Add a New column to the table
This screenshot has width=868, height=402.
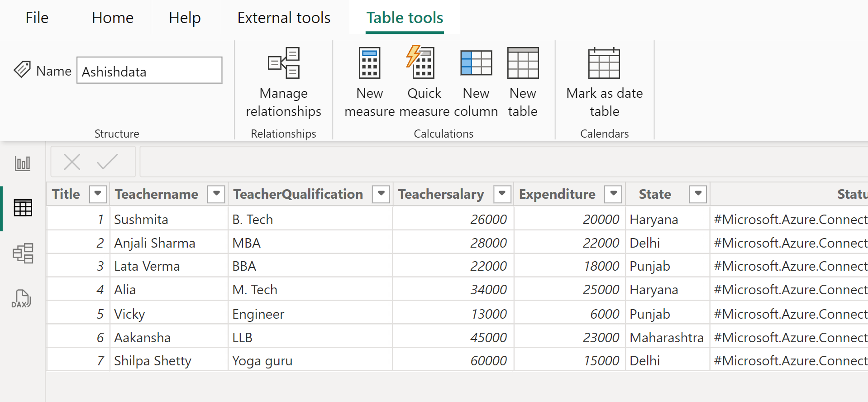[x=476, y=63]
